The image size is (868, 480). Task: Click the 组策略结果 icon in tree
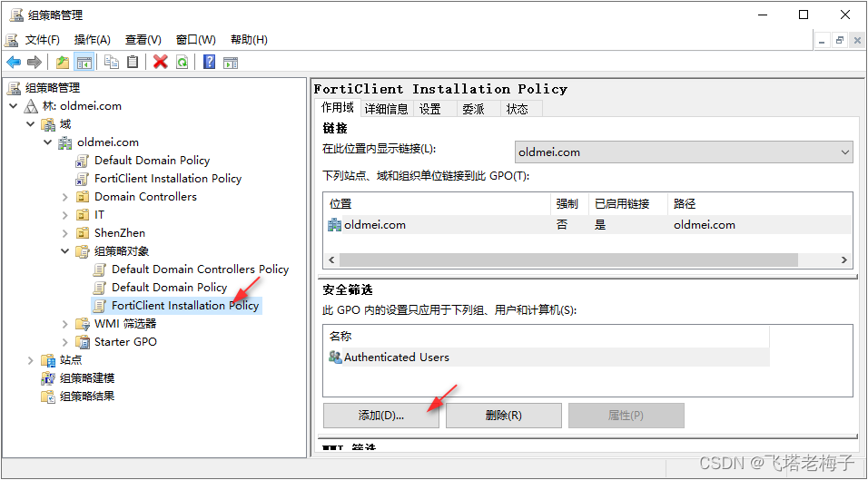48,397
